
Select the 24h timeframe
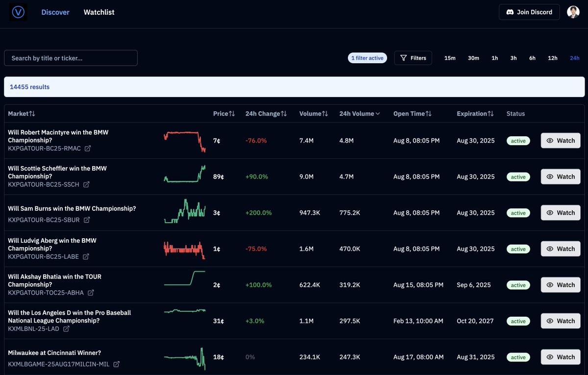tap(575, 58)
